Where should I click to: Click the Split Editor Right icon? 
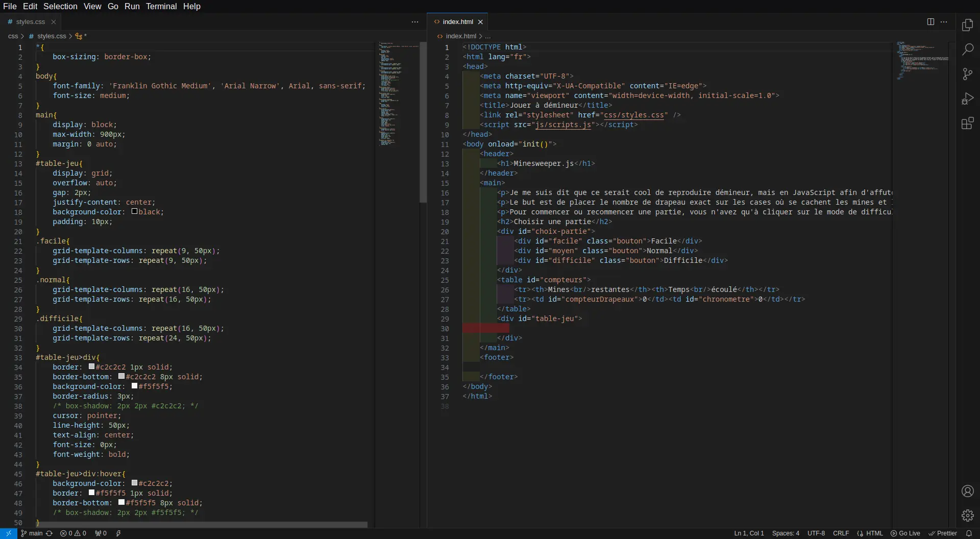pos(930,21)
